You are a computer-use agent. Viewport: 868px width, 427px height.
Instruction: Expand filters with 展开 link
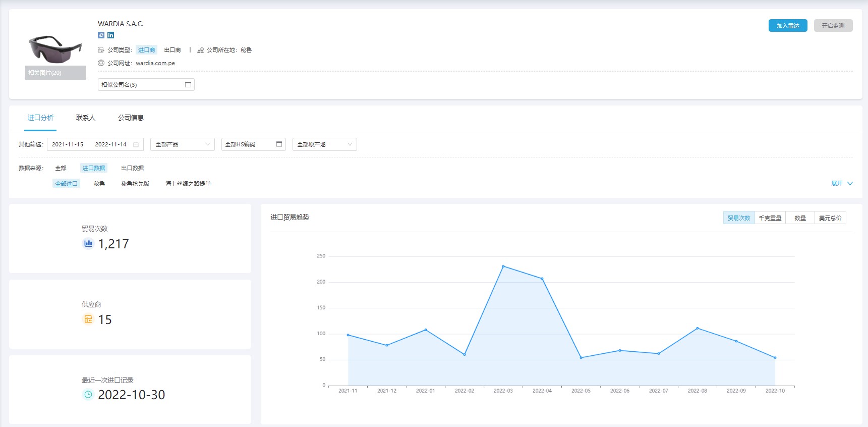pos(837,183)
